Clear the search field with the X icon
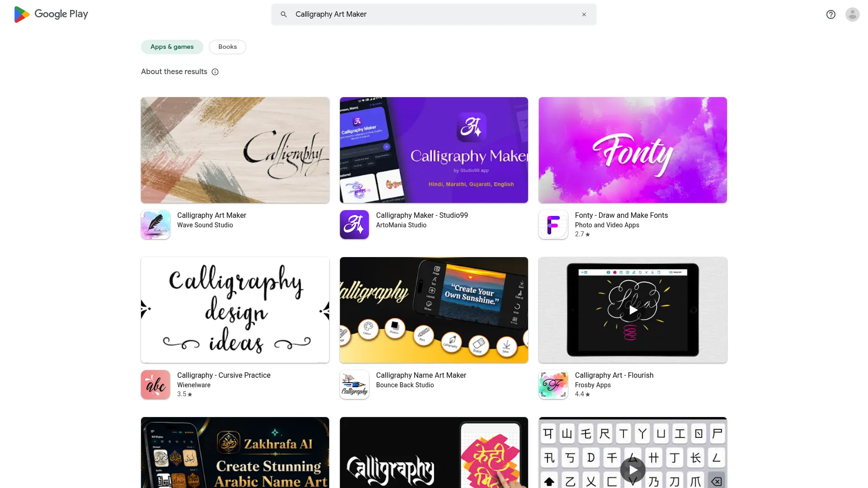 pyautogui.click(x=584, y=14)
